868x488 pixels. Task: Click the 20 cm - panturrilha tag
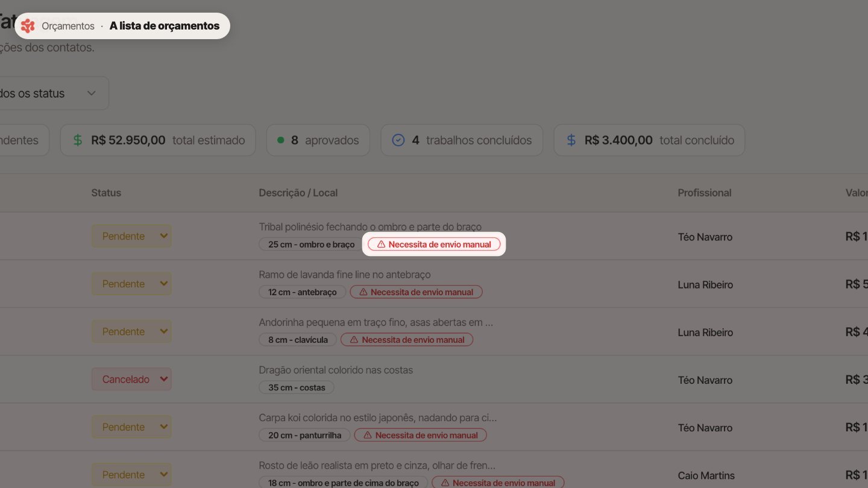click(304, 435)
